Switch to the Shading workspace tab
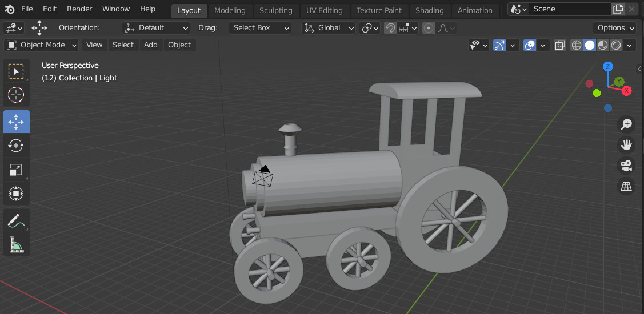The image size is (644, 314). point(429,11)
